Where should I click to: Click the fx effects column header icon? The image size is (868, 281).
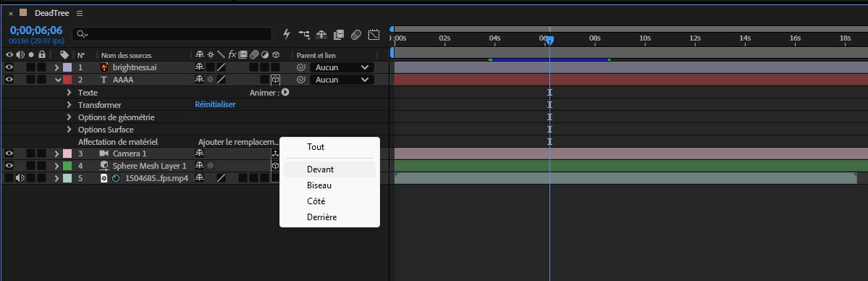(x=232, y=55)
